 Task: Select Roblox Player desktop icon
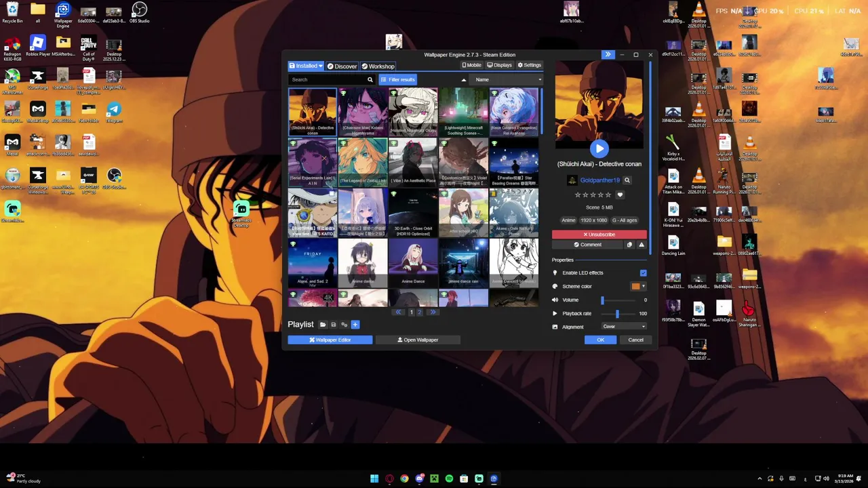pyautogui.click(x=38, y=46)
